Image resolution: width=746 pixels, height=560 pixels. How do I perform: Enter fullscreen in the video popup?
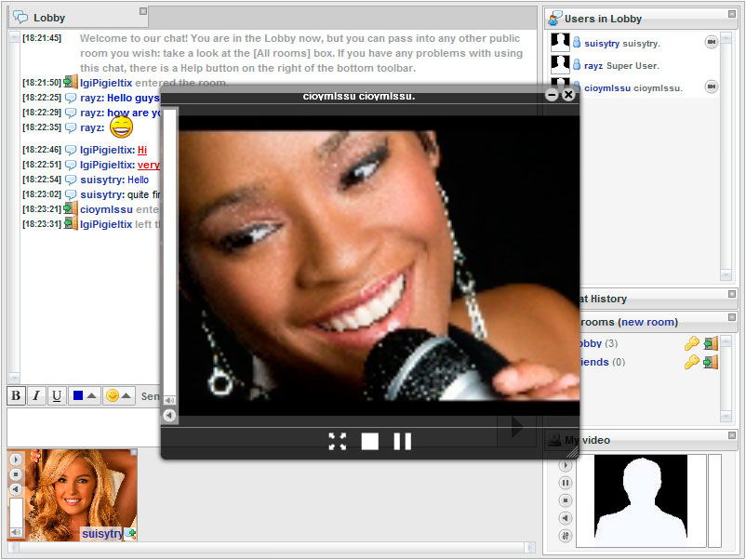pos(338,441)
